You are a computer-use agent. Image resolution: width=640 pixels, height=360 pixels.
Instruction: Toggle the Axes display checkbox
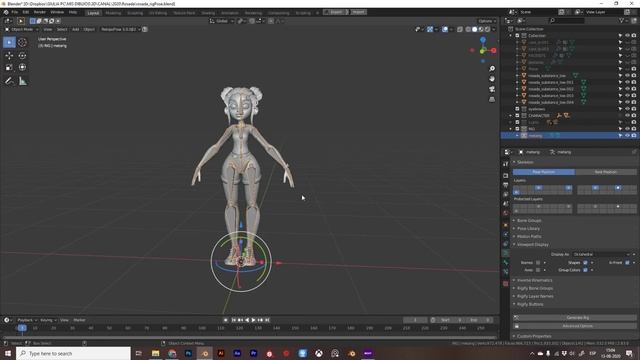pyautogui.click(x=538, y=270)
